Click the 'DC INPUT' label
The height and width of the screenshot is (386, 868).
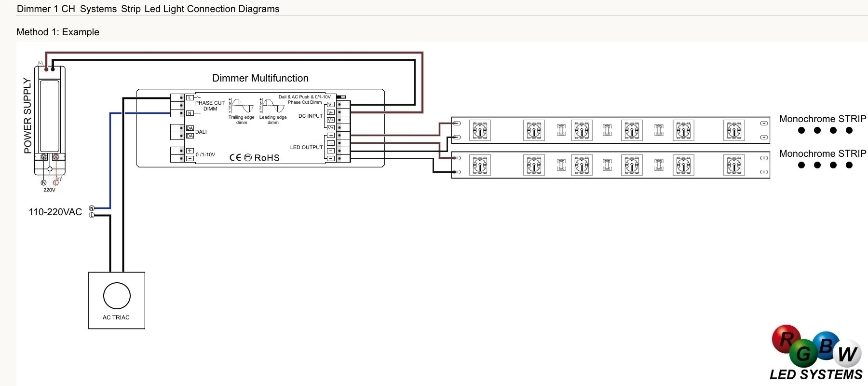(311, 116)
